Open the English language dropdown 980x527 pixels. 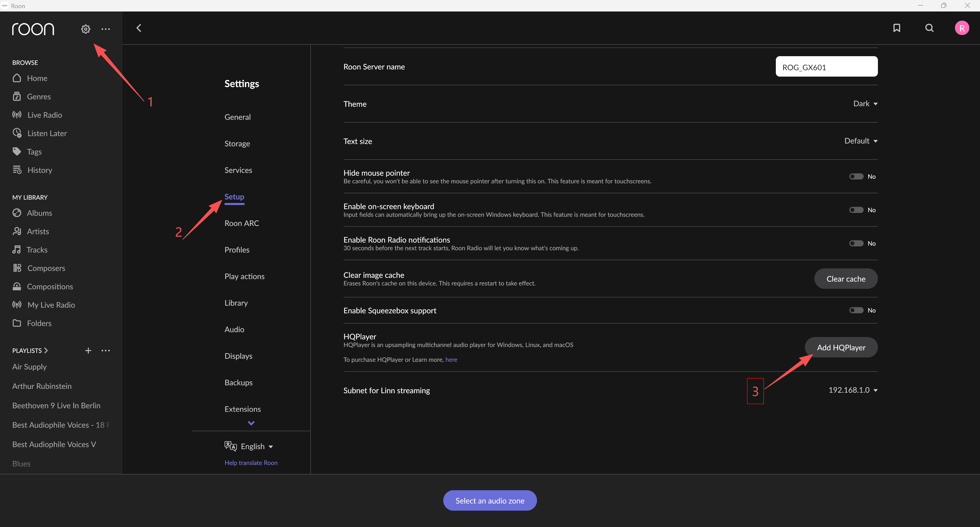pyautogui.click(x=257, y=446)
